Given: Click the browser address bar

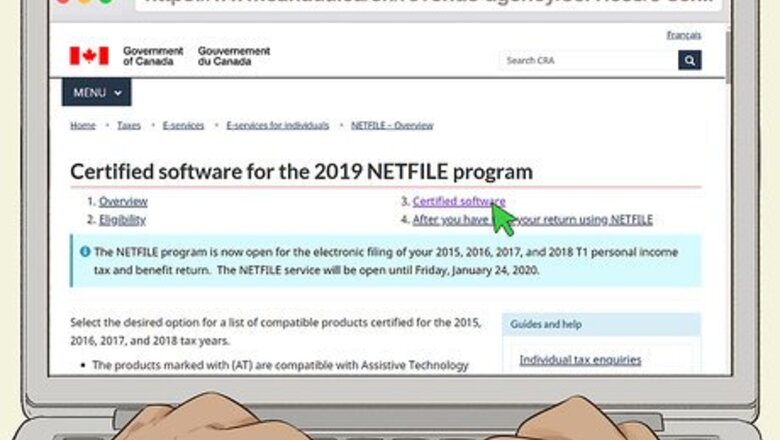Looking at the screenshot, I should pyautogui.click(x=430, y=3).
